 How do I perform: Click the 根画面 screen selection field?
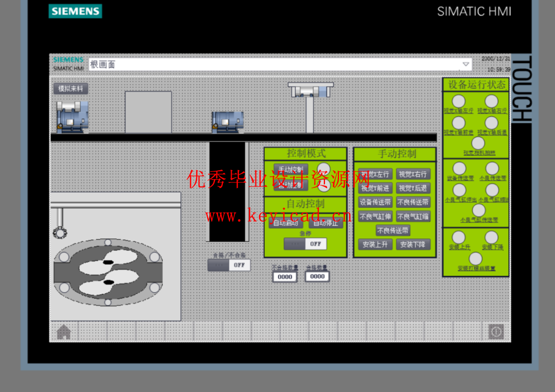point(280,64)
